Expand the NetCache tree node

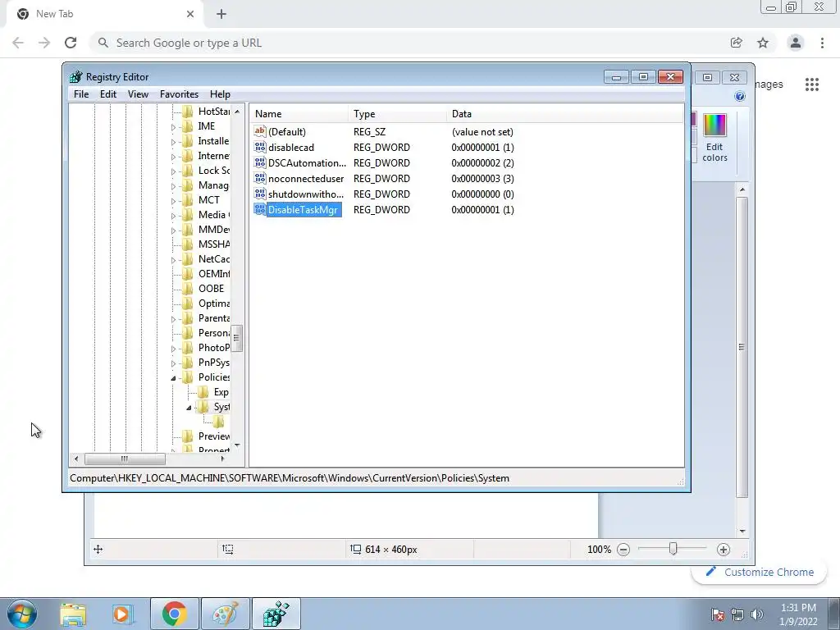173,260
